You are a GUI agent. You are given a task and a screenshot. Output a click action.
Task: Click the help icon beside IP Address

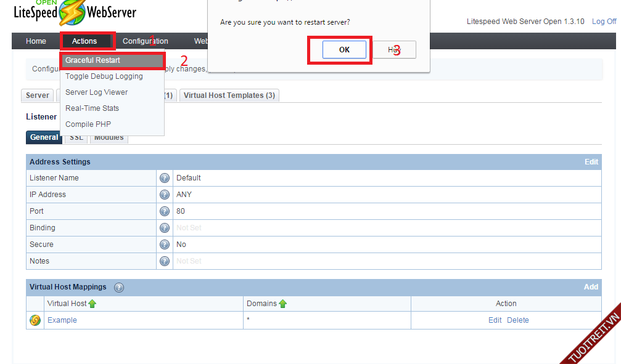point(165,195)
